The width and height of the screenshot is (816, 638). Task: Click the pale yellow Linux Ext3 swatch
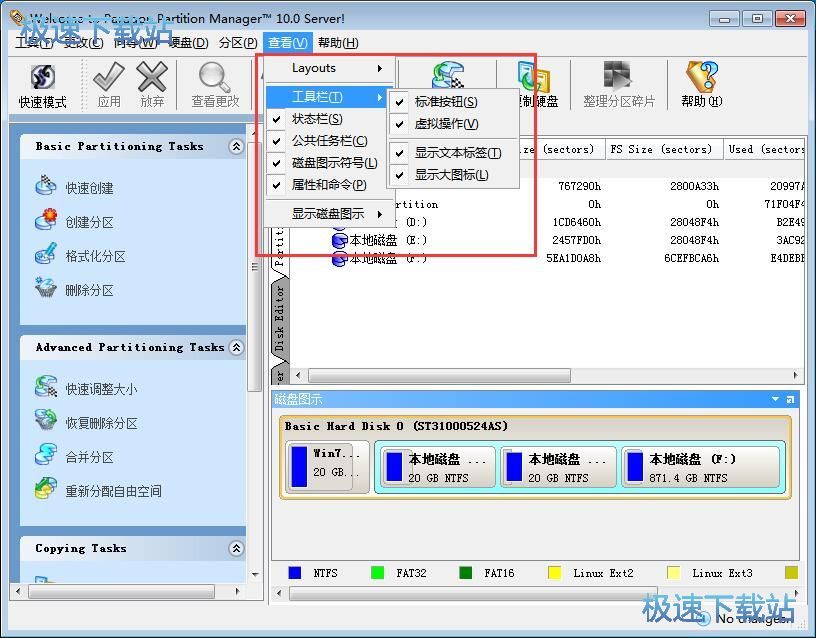(673, 573)
